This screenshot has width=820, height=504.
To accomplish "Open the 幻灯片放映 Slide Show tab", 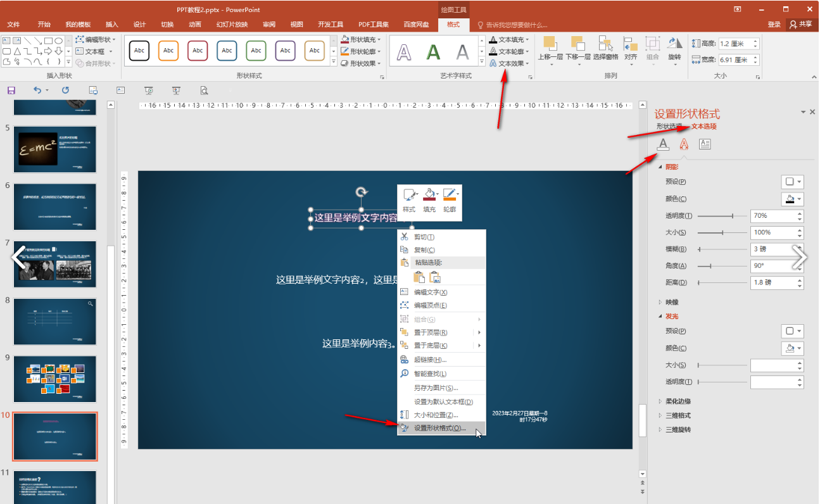I will tap(232, 24).
